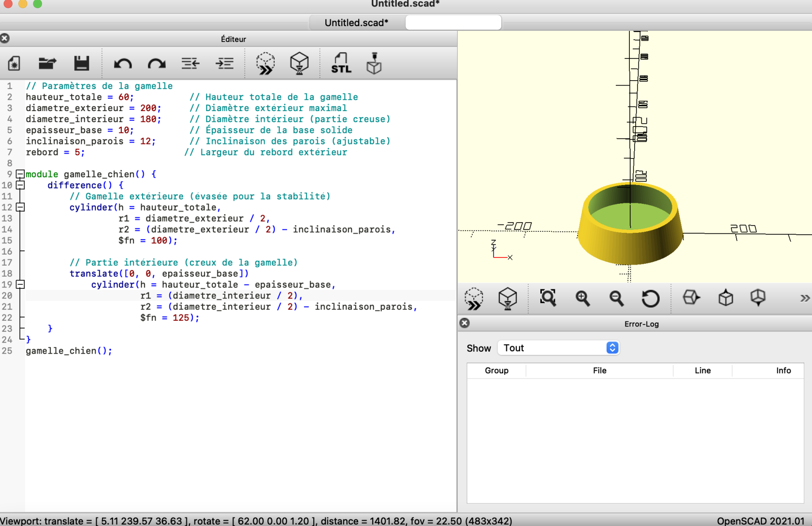Click the empty error log list area
Image resolution: width=812 pixels, height=526 pixels.
click(x=635, y=440)
